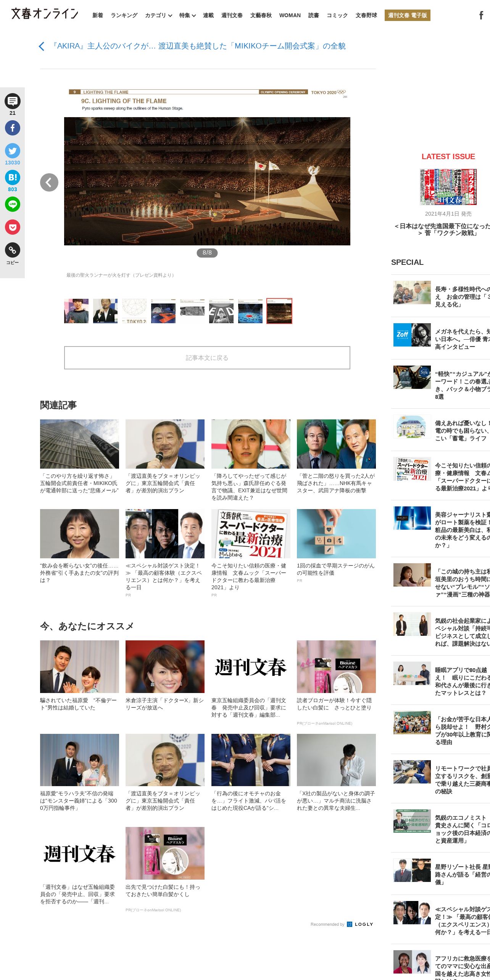
Task: Open ランキング menu item
Action: [124, 15]
